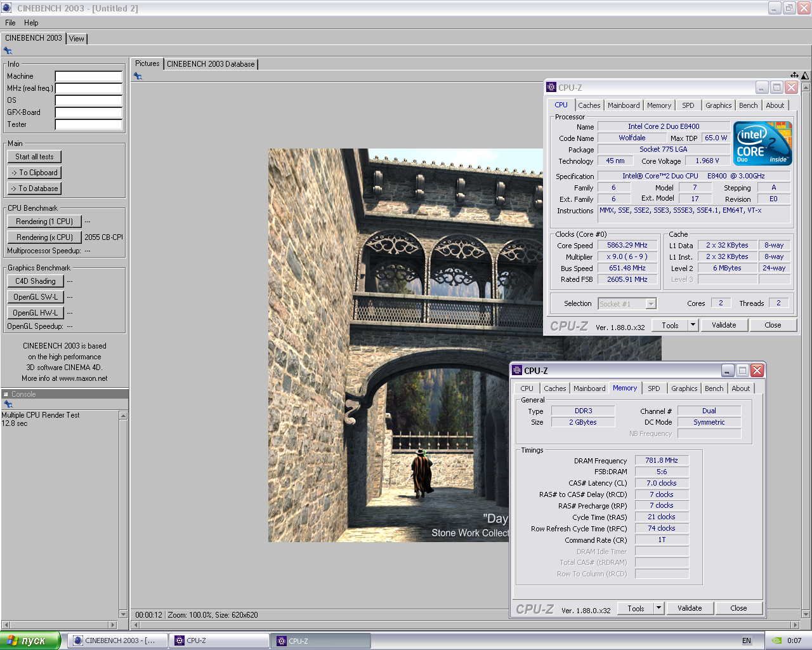Click the To Database button
The width and height of the screenshot is (812, 650).
[34, 189]
